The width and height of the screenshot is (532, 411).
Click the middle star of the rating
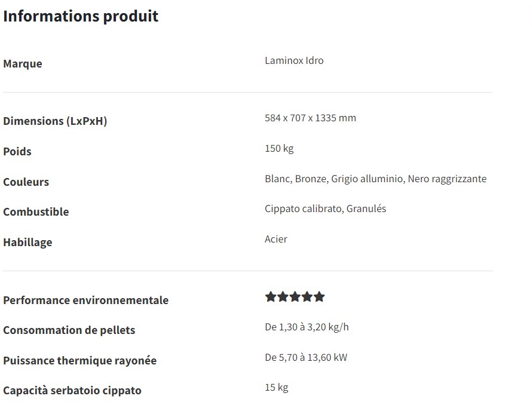[x=295, y=297]
